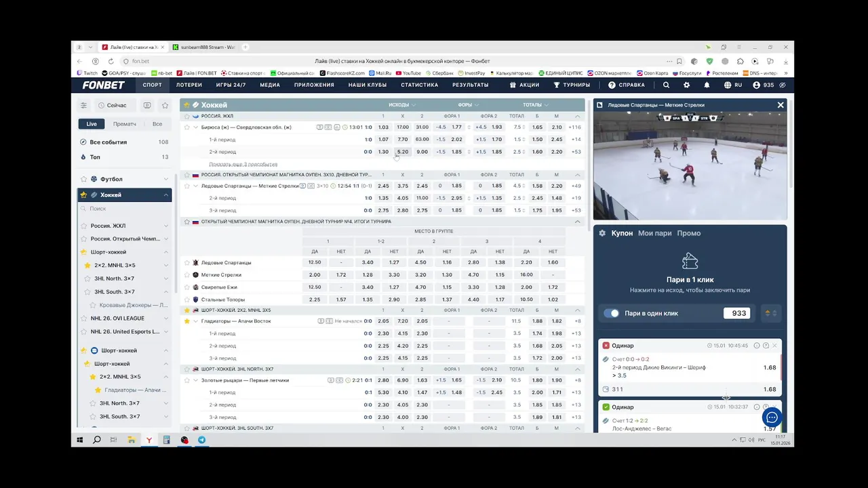Adjust bet amount with stepper arrows
This screenshot has width=868, height=488.
(x=770, y=313)
